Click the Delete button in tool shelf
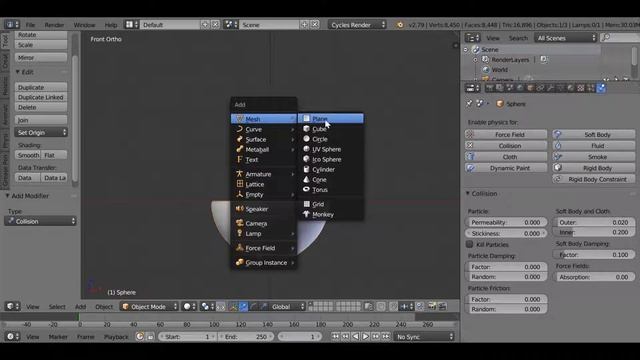Screen dimensions: 640x360 [41, 107]
